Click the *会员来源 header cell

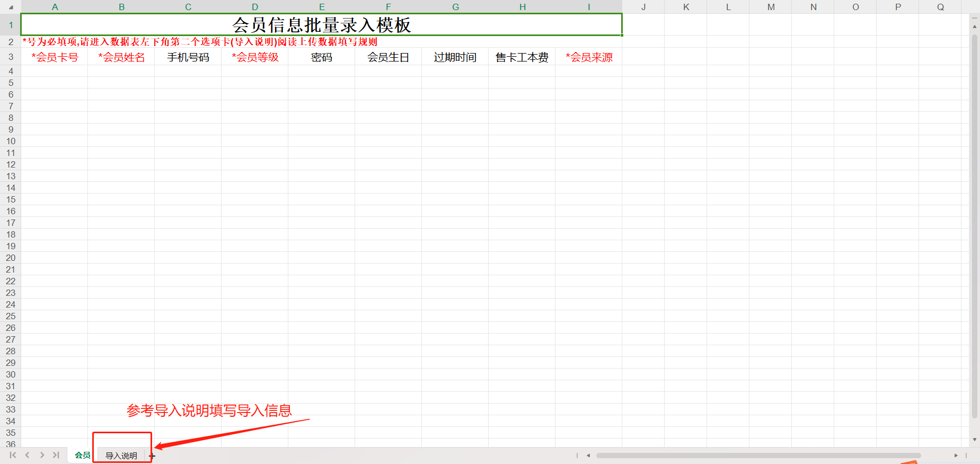coord(589,57)
